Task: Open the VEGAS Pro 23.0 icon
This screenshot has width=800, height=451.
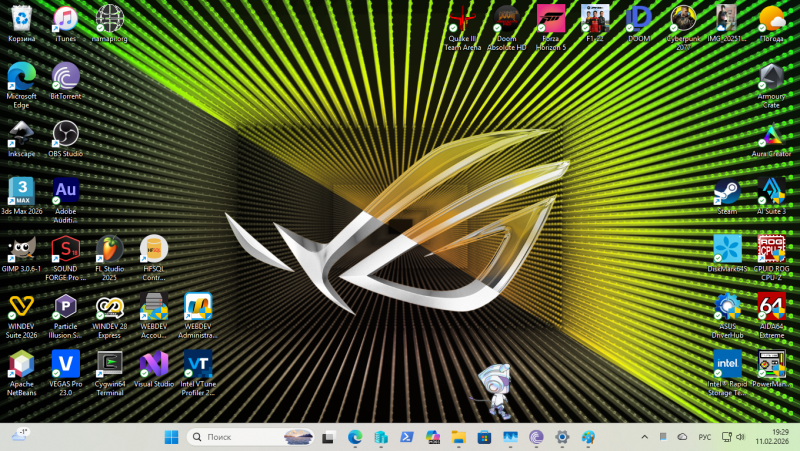Action: [x=66, y=364]
